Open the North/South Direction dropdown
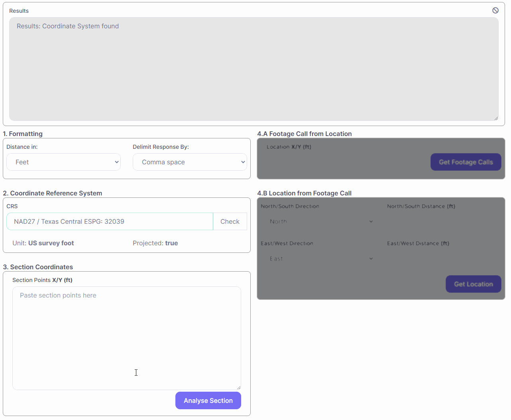The height and width of the screenshot is (420, 511). coord(321,221)
